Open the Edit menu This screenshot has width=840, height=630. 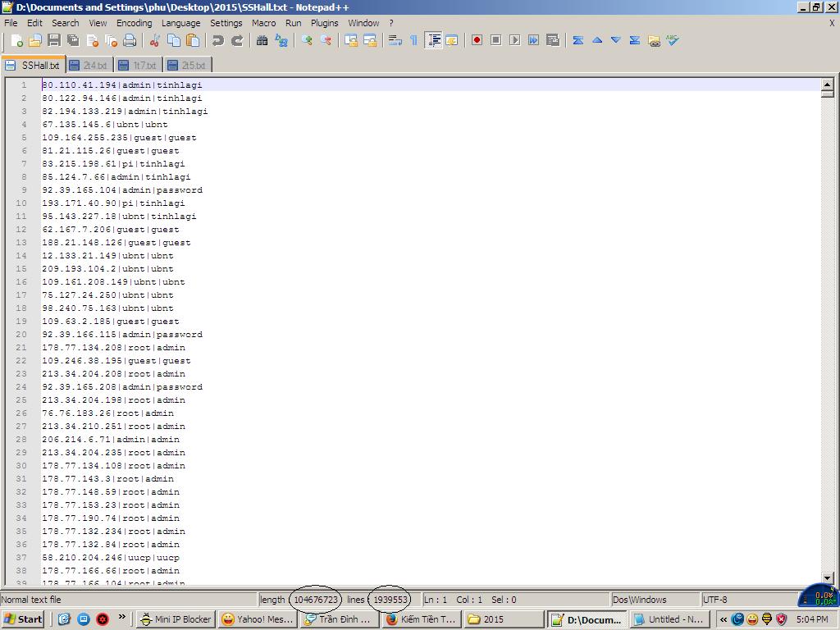pos(34,23)
